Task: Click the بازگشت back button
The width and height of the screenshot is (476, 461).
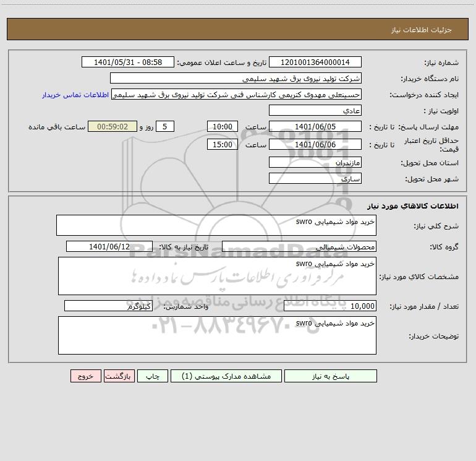Action: (x=119, y=376)
